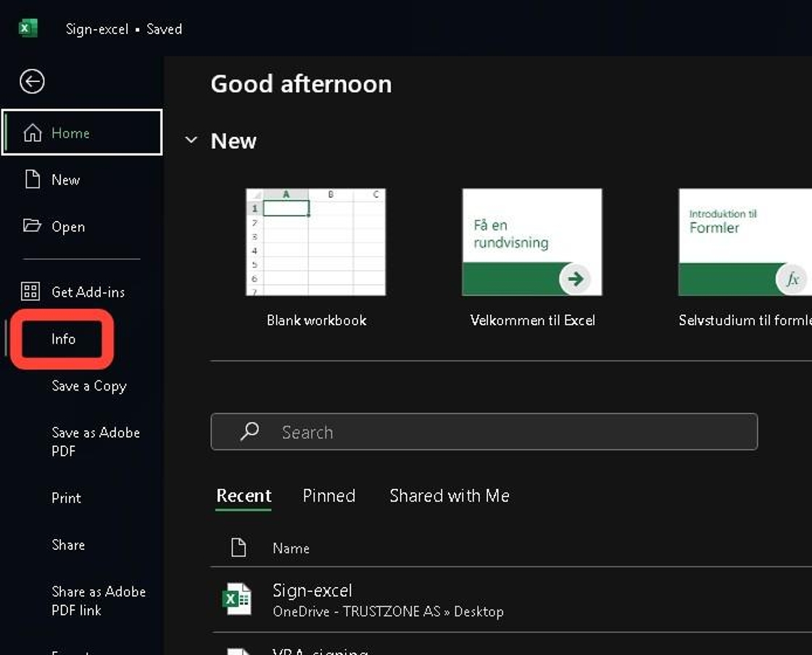Open Selvstudium til formler template
The width and height of the screenshot is (812, 655).
coord(745,242)
